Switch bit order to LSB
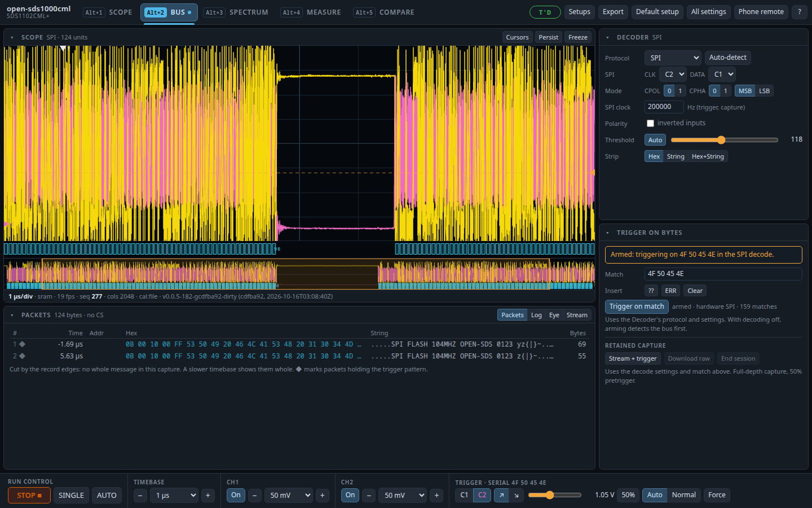 click(x=764, y=91)
